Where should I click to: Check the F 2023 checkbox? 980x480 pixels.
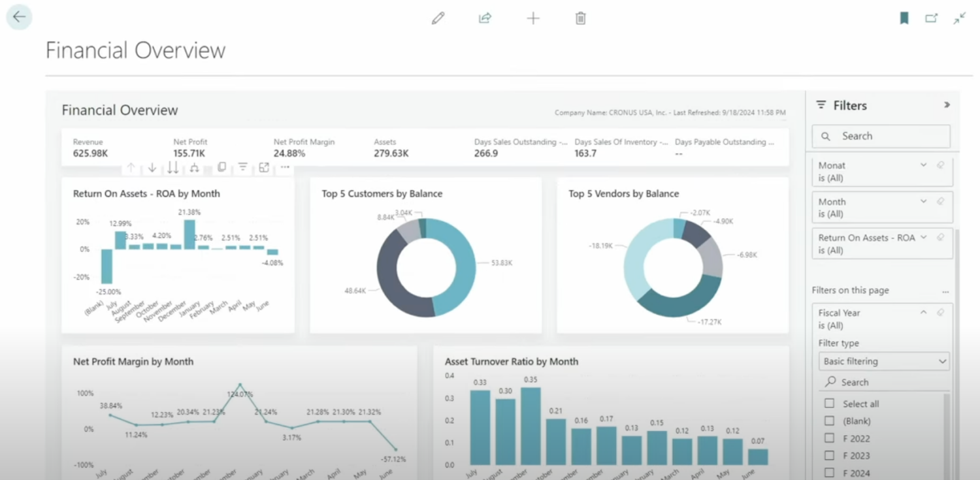829,455
